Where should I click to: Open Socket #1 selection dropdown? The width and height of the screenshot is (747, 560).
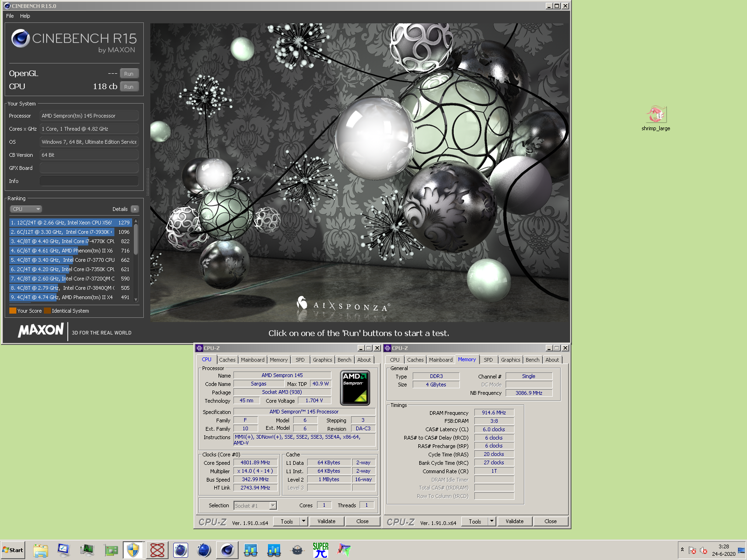click(255, 505)
